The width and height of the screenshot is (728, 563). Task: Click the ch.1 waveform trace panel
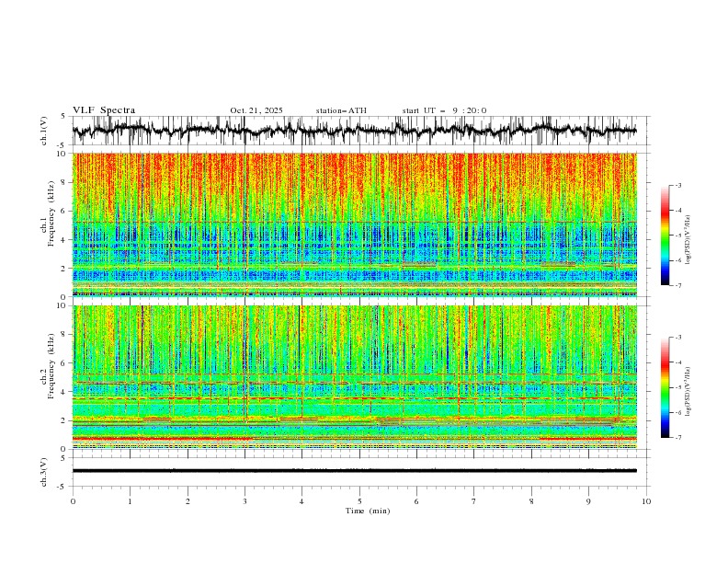[x=359, y=131]
